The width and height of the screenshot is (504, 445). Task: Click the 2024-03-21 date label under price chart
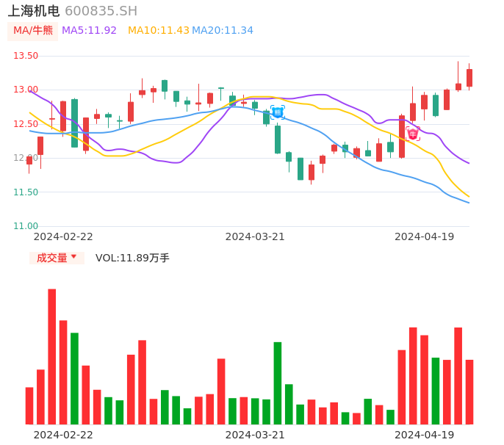pos(255,236)
